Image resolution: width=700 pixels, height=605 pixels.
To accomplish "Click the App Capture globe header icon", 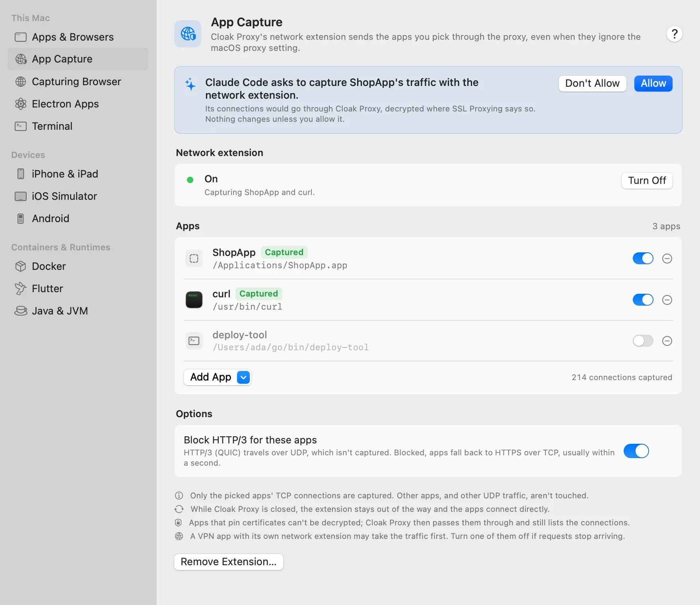I will pyautogui.click(x=188, y=34).
